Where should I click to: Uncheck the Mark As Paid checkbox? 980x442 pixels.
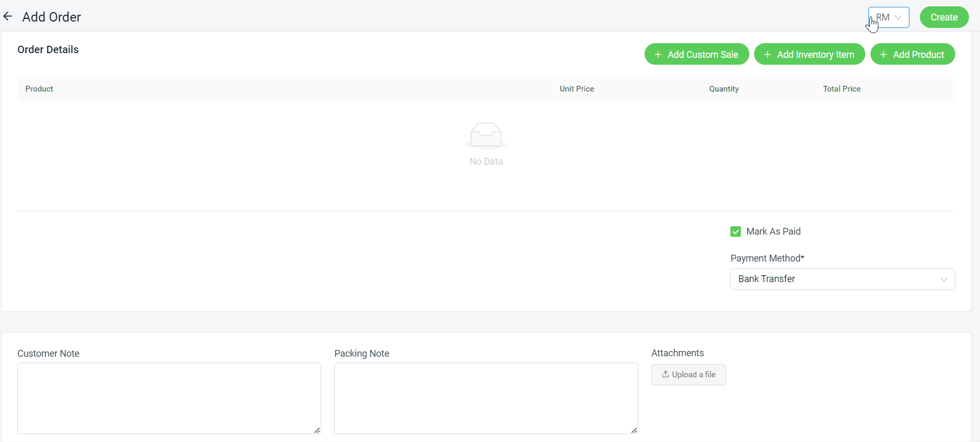[736, 232]
